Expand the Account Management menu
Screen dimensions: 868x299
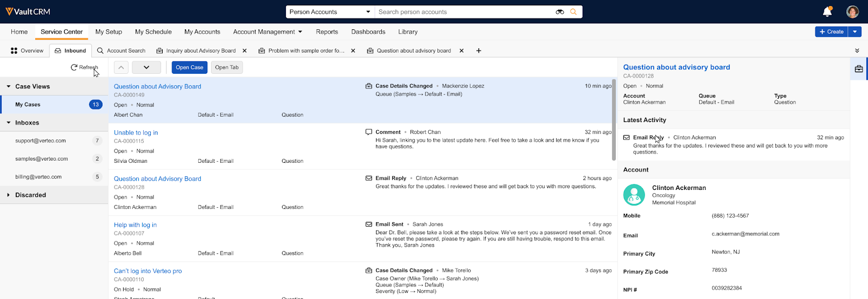tap(267, 32)
